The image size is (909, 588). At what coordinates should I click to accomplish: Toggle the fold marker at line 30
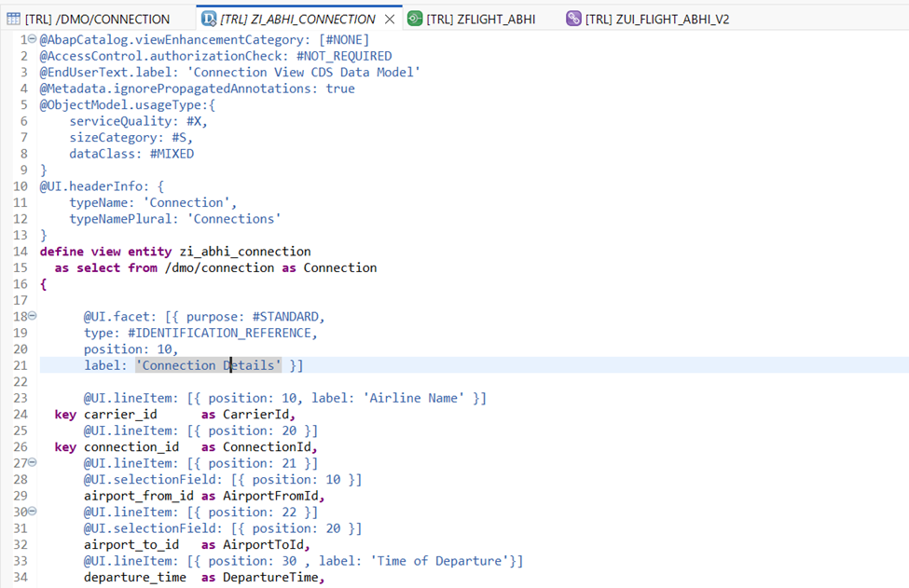click(33, 512)
